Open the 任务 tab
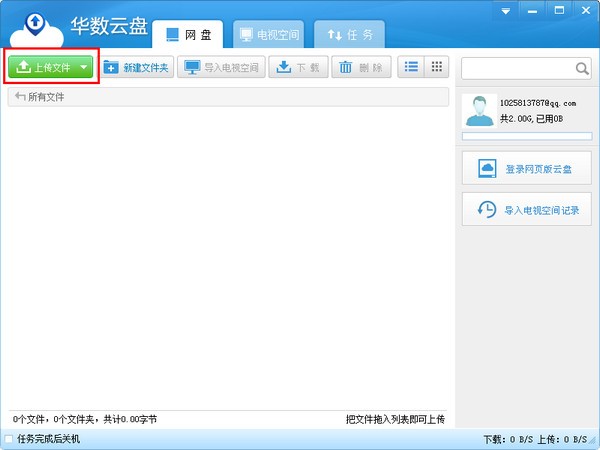 coord(349,35)
